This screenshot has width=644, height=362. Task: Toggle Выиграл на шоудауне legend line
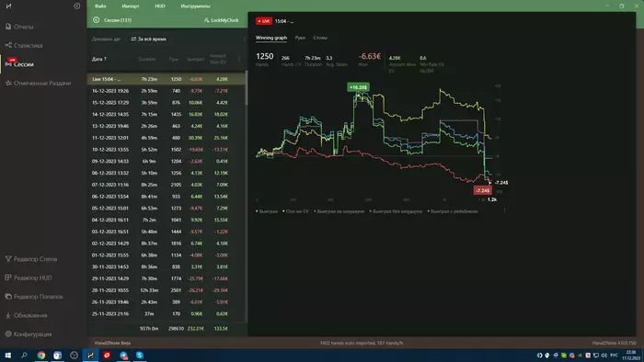coord(339,211)
